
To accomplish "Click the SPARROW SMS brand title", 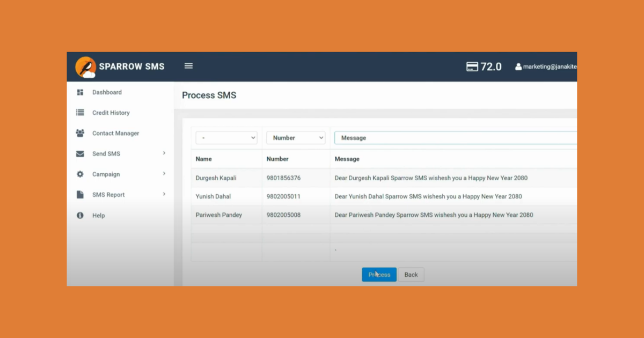I will 131,67.
